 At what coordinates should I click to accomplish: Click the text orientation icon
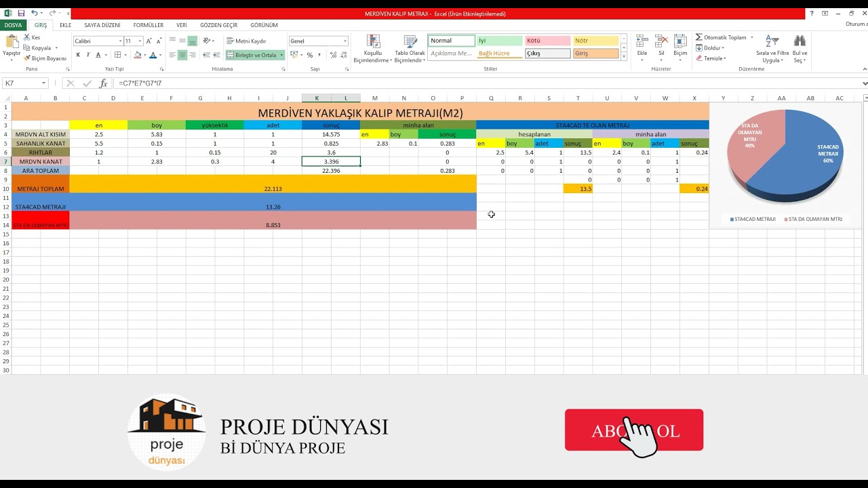207,41
